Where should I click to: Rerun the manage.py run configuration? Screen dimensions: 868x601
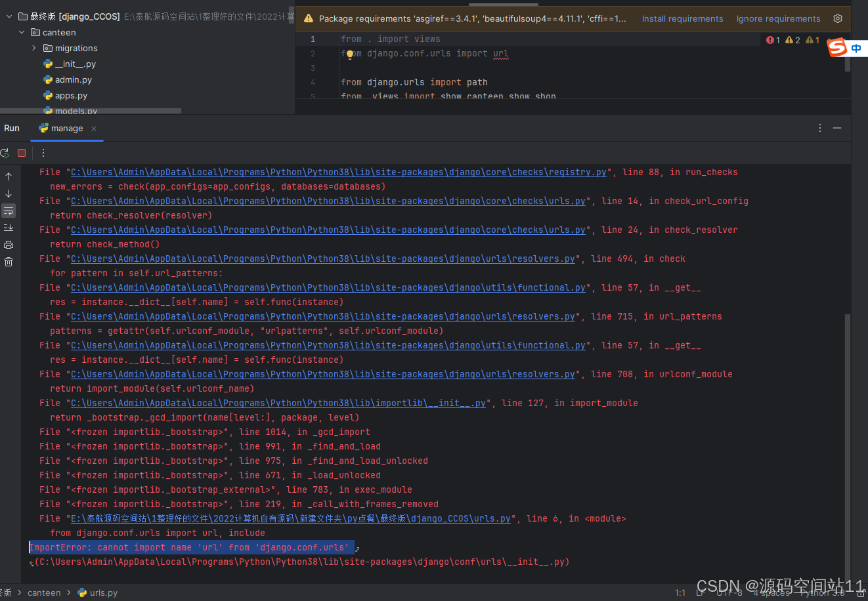[5, 153]
